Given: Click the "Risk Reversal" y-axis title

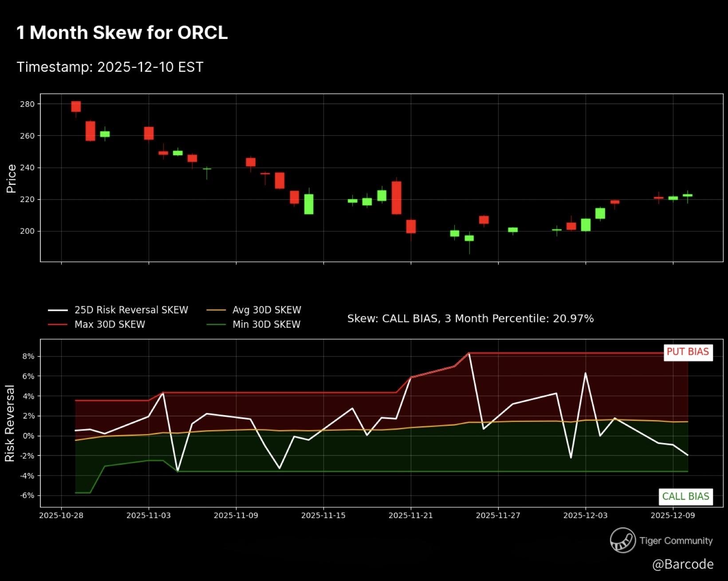Looking at the screenshot, I should (x=10, y=424).
